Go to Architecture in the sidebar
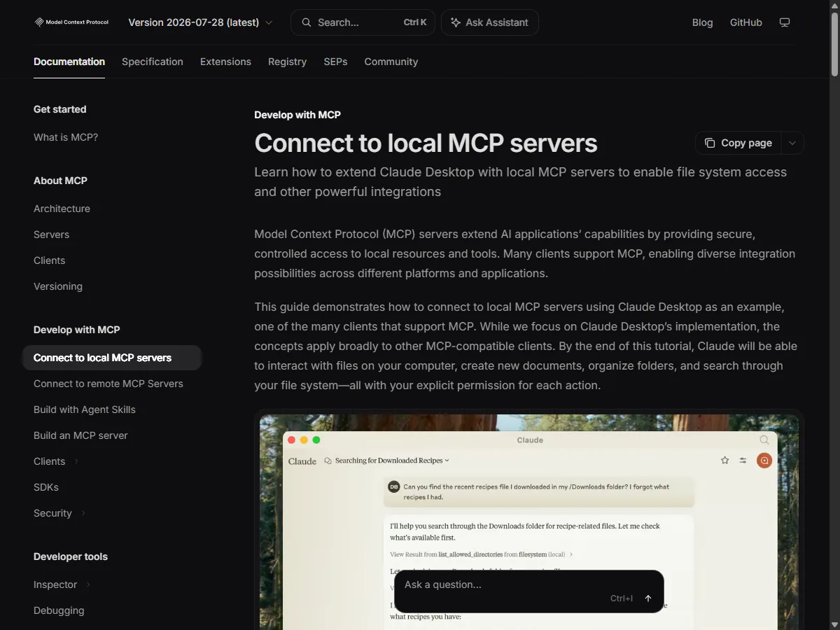Image resolution: width=840 pixels, height=630 pixels. (62, 209)
